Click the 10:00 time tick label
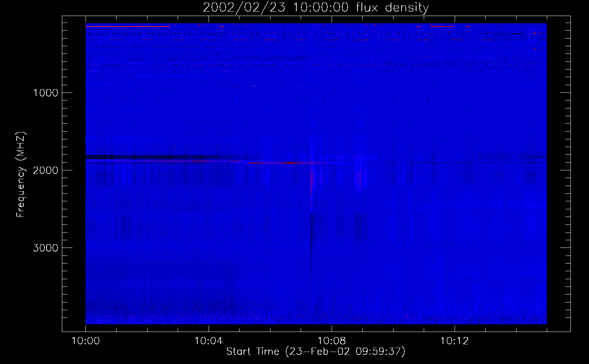 coord(86,341)
